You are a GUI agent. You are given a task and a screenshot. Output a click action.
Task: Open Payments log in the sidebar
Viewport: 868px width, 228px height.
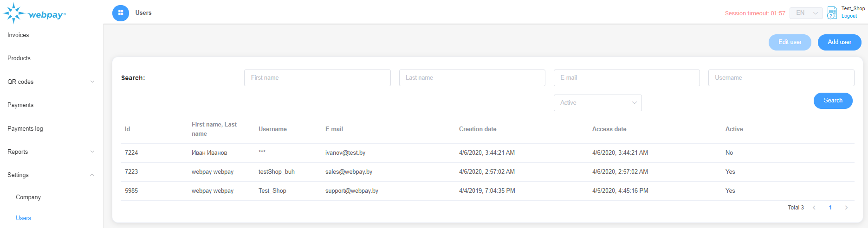pos(25,129)
